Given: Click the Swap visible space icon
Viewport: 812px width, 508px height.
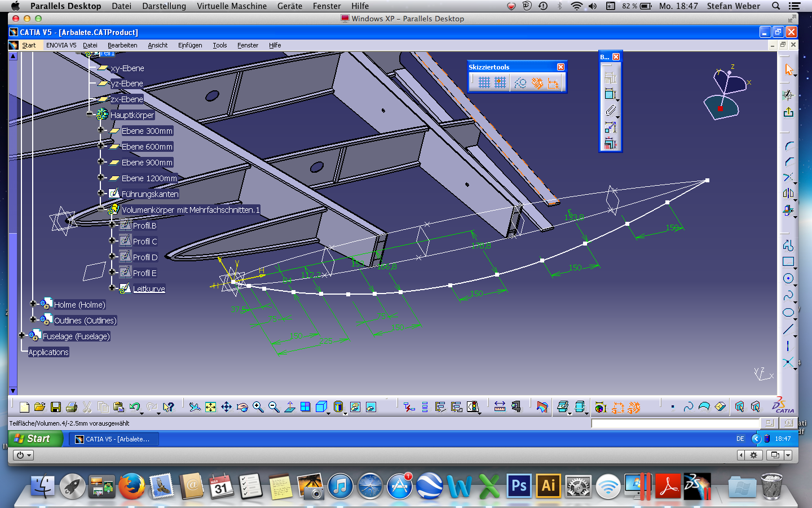Looking at the screenshot, I should coord(370,407).
